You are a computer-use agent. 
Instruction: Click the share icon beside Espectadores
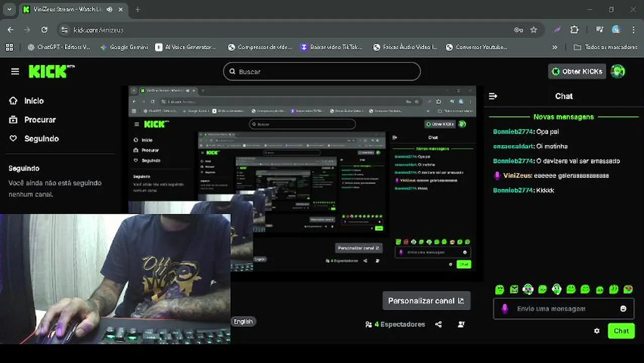point(438,324)
